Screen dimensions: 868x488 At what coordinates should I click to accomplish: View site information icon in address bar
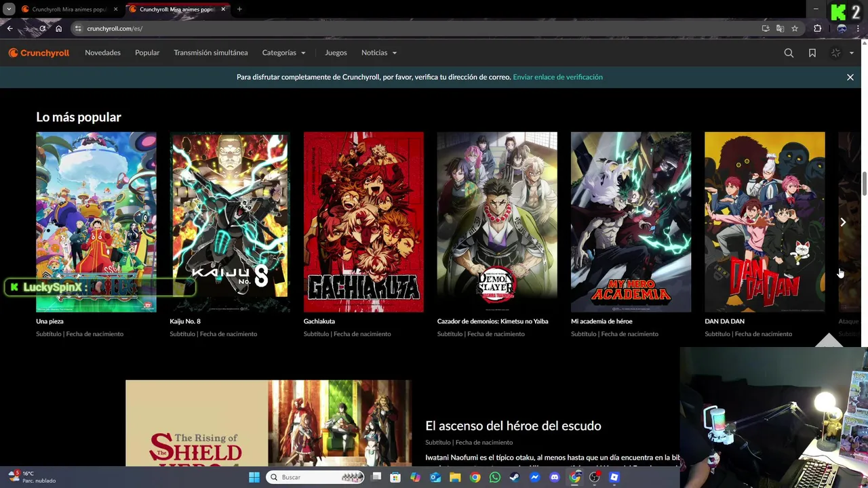[78, 28]
